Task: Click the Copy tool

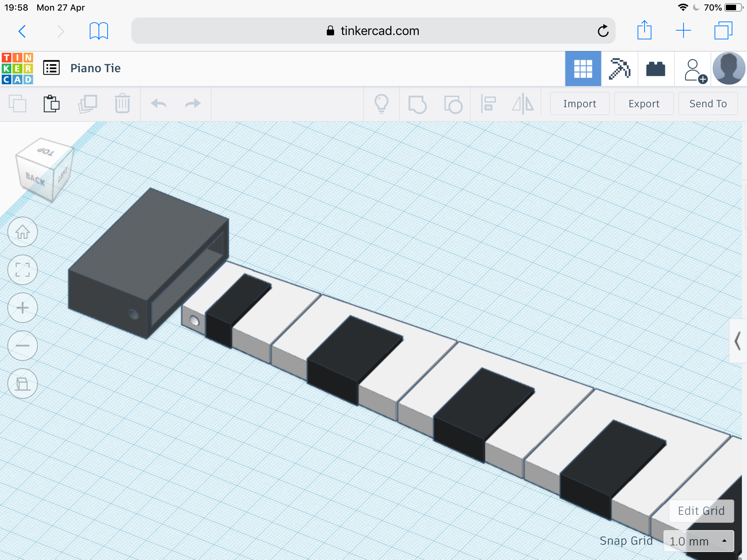Action: pos(18,104)
